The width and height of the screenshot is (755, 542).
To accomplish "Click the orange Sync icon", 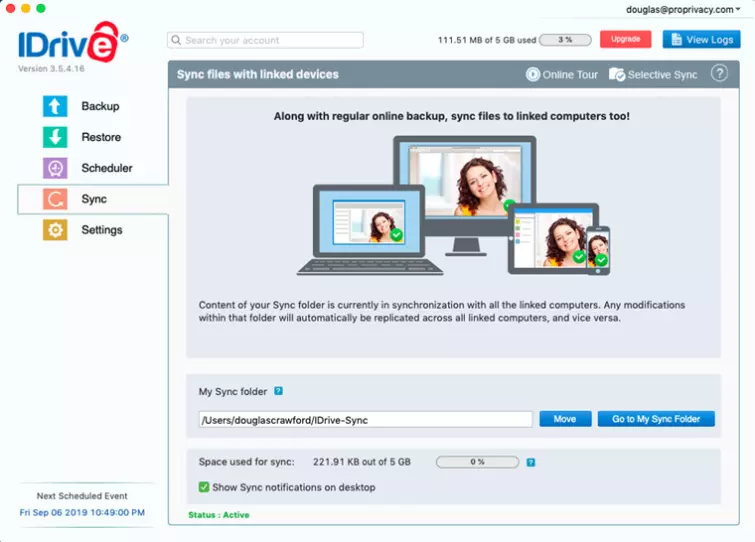I will pyautogui.click(x=55, y=199).
